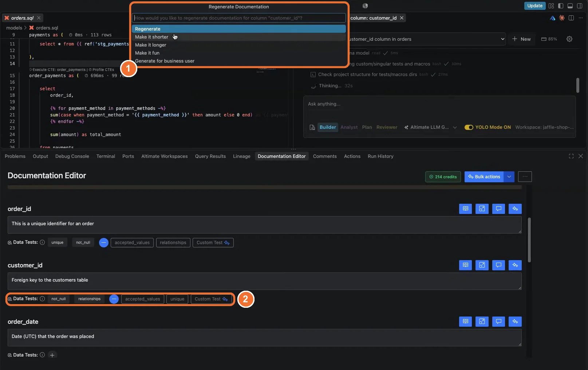588x370 pixels.
Task: Collapse test options for order_id
Action: tap(104, 243)
